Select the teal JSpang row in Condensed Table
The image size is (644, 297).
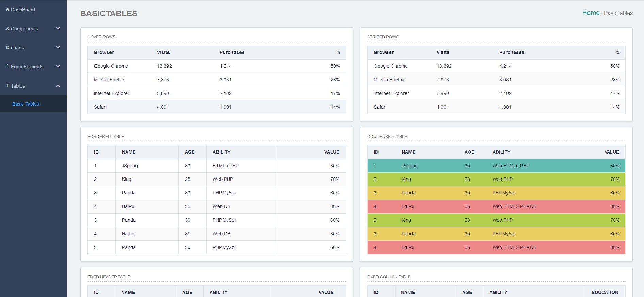(x=496, y=166)
